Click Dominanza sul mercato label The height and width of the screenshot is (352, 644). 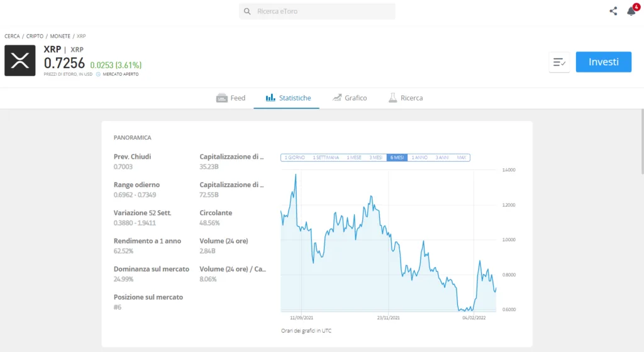tap(152, 269)
